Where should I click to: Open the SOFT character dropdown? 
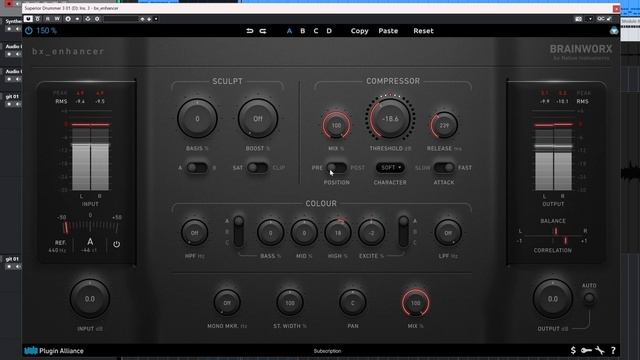pyautogui.click(x=390, y=168)
